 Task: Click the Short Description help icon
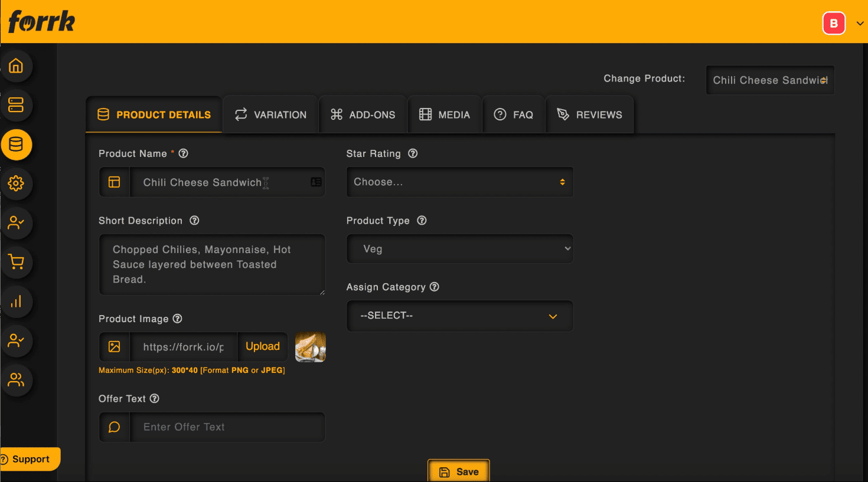pos(194,221)
